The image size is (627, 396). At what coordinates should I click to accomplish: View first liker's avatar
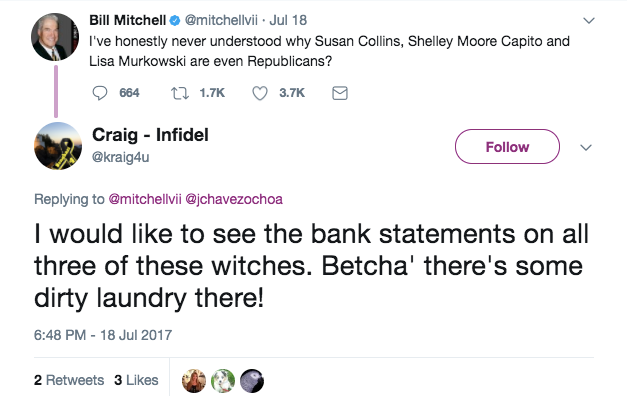pos(194,380)
